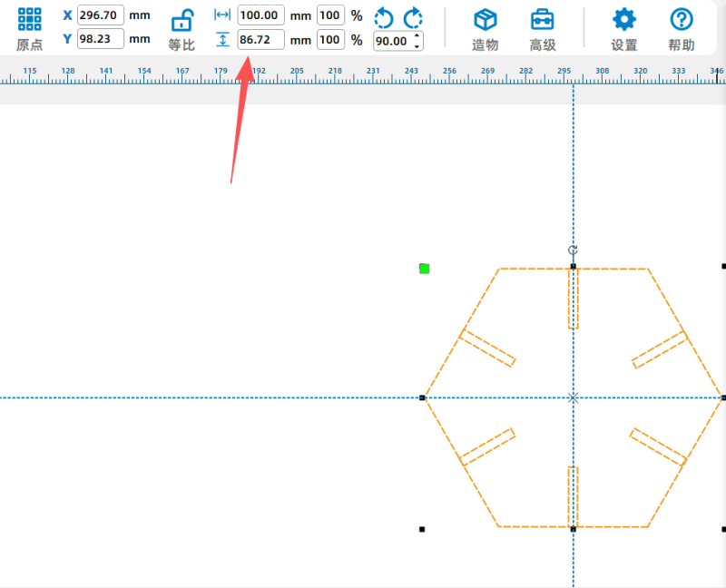Screen dimensions: 726x588
Task: Open the 造物 cube tool
Action: [486, 20]
